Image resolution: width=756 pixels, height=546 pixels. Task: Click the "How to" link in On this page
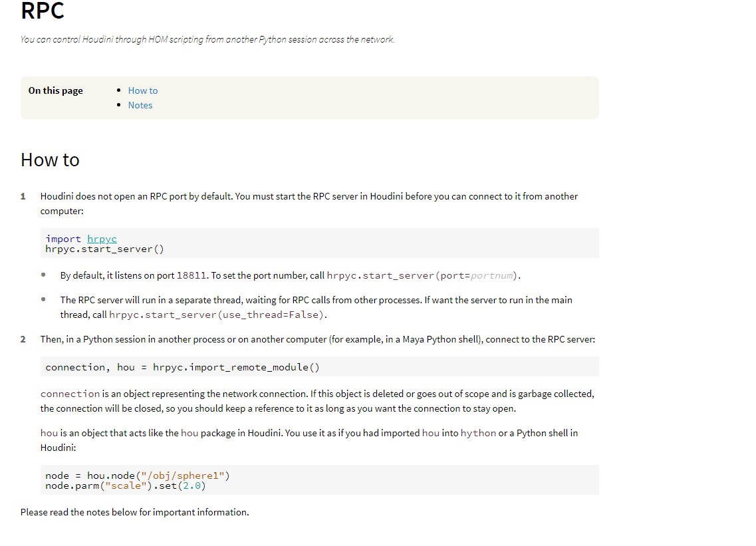[x=143, y=90]
